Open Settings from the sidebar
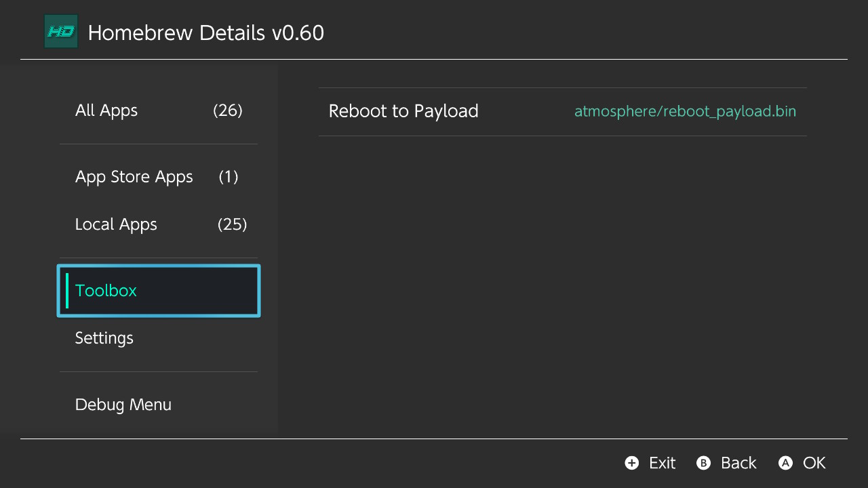The image size is (868, 488). pos(159,338)
